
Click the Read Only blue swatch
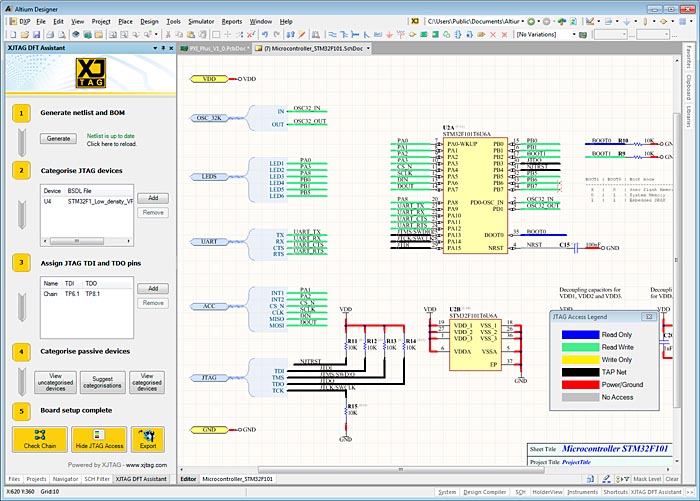(x=580, y=334)
